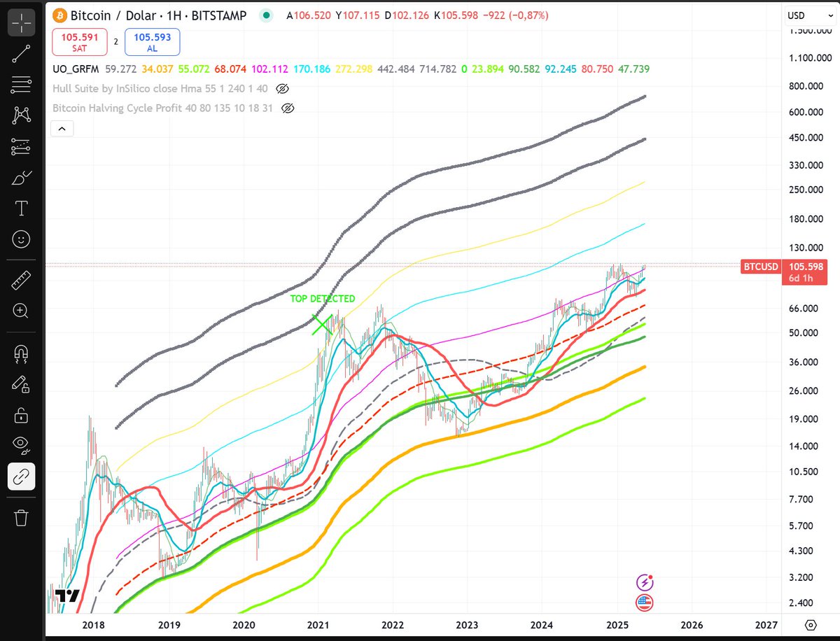Toggle lock all drawing tools
This screenshot has height=641, width=840.
point(22,415)
